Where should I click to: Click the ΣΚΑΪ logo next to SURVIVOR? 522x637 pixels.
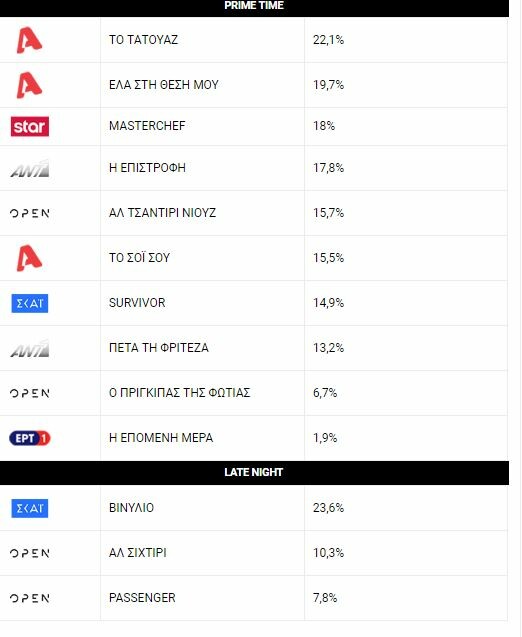pos(30,303)
